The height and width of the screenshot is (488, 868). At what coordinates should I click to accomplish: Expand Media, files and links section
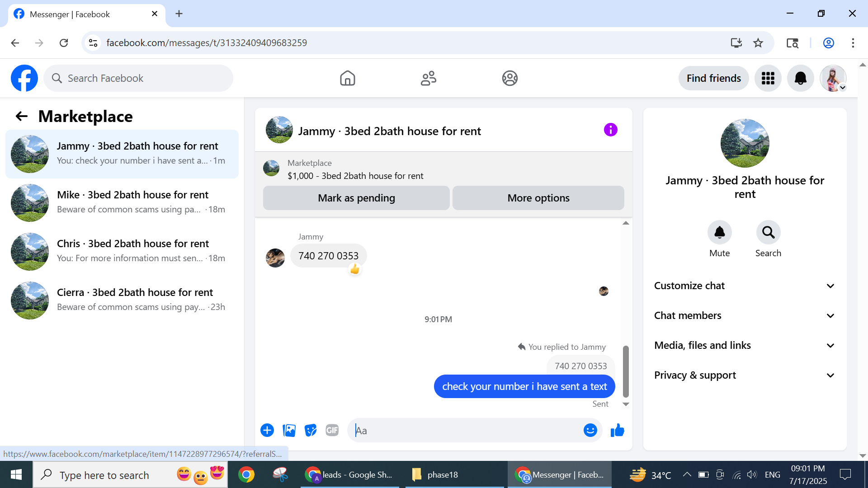pyautogui.click(x=745, y=345)
